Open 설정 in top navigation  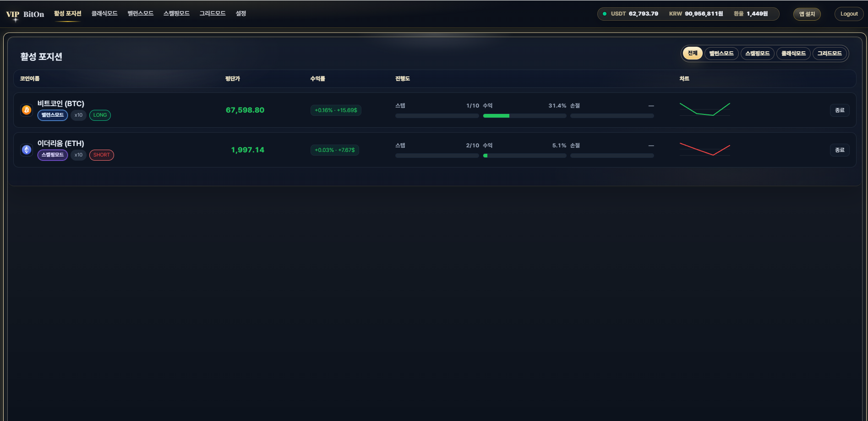pyautogui.click(x=241, y=14)
